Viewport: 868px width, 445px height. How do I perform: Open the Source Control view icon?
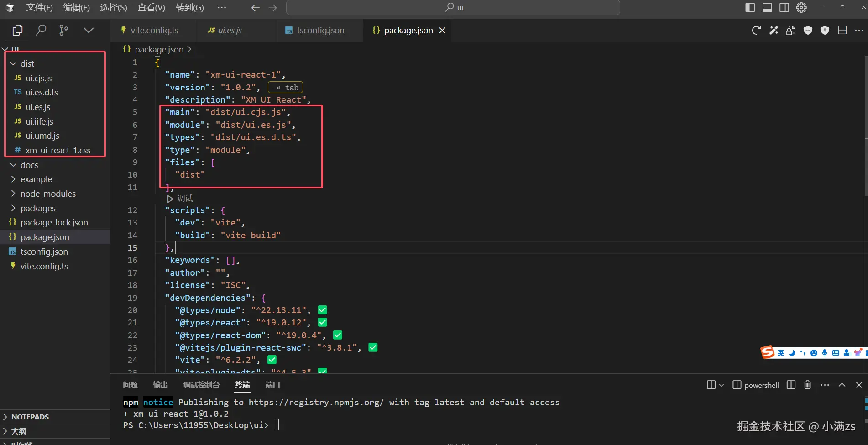[x=64, y=30]
